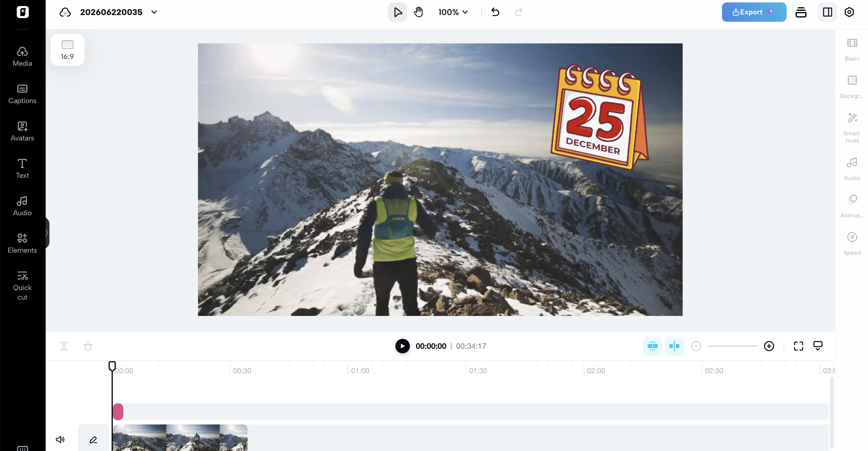Image resolution: width=868 pixels, height=451 pixels.
Task: Undo the last action
Action: coord(495,12)
